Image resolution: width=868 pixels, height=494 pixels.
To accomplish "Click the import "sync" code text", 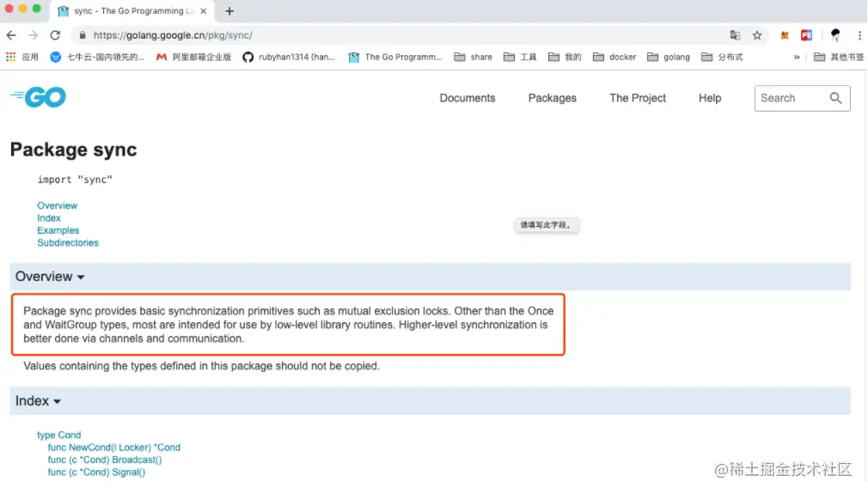I will click(75, 180).
